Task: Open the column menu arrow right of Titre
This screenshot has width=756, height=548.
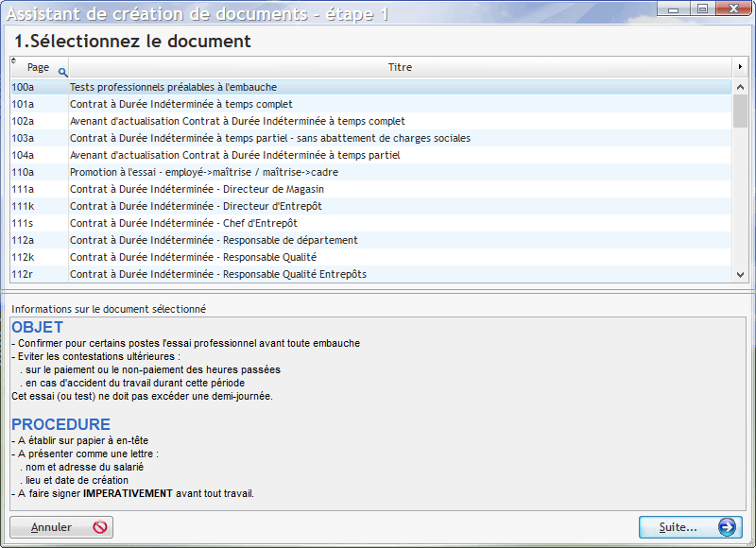Action: pos(739,67)
